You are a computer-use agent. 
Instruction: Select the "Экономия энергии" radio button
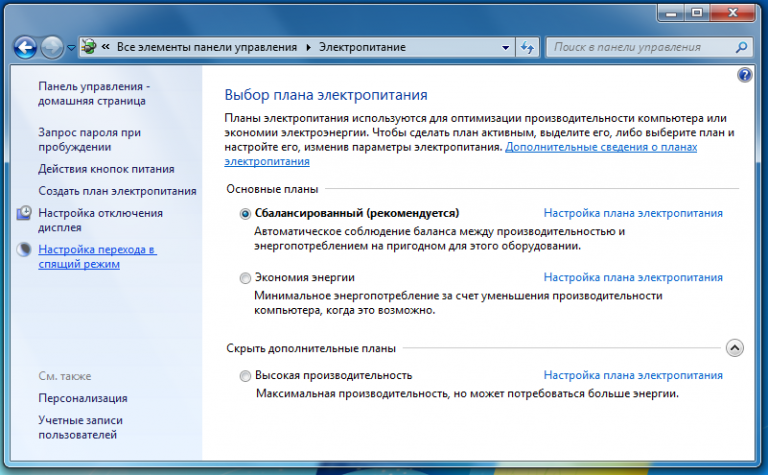coord(246,277)
